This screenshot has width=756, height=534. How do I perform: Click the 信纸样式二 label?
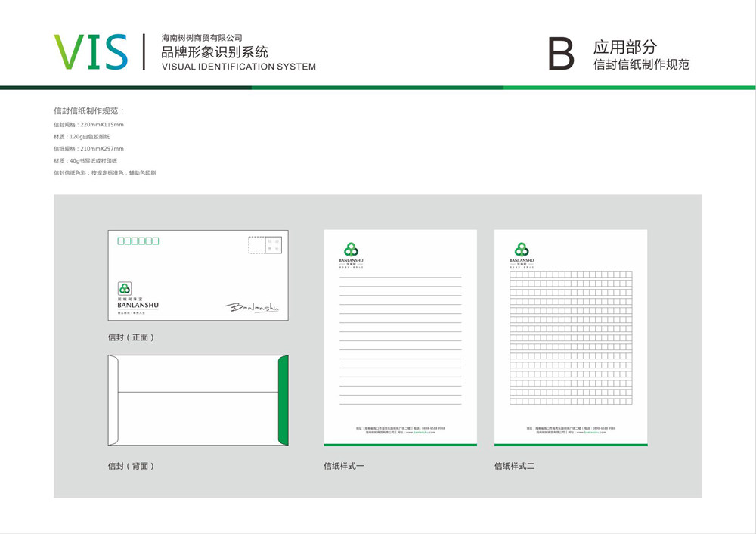click(x=515, y=466)
